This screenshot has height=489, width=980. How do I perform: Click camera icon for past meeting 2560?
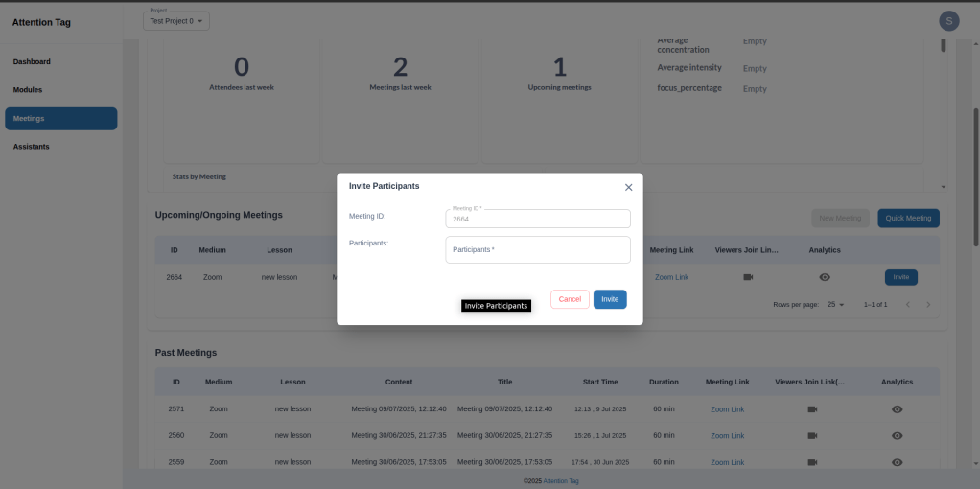point(812,435)
